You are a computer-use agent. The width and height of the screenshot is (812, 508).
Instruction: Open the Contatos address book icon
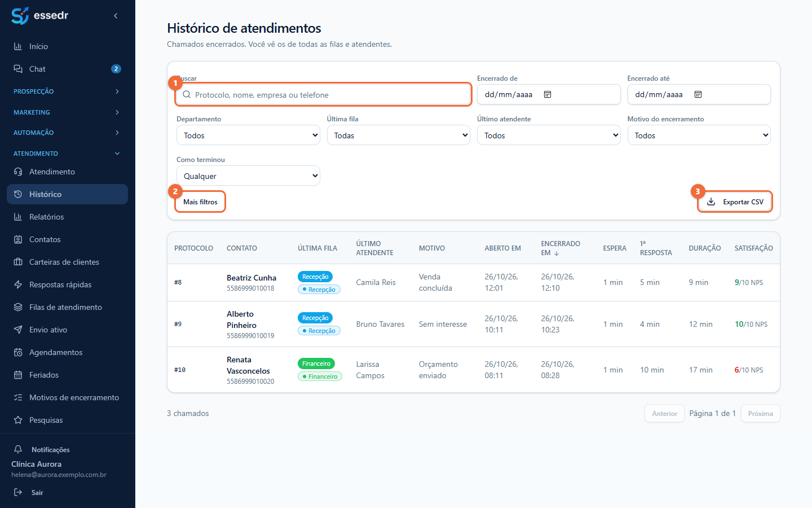click(18, 239)
